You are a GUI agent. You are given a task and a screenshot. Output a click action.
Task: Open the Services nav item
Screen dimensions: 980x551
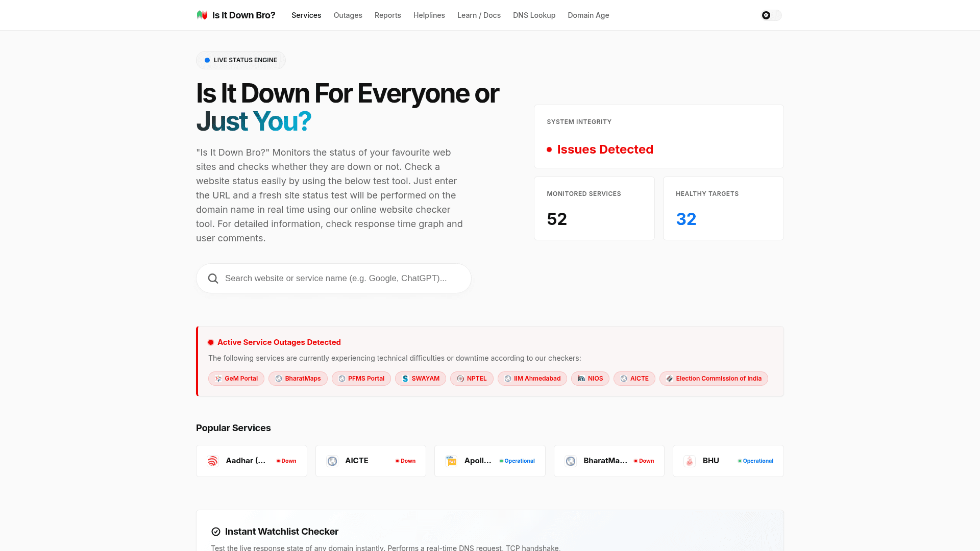coord(306,15)
